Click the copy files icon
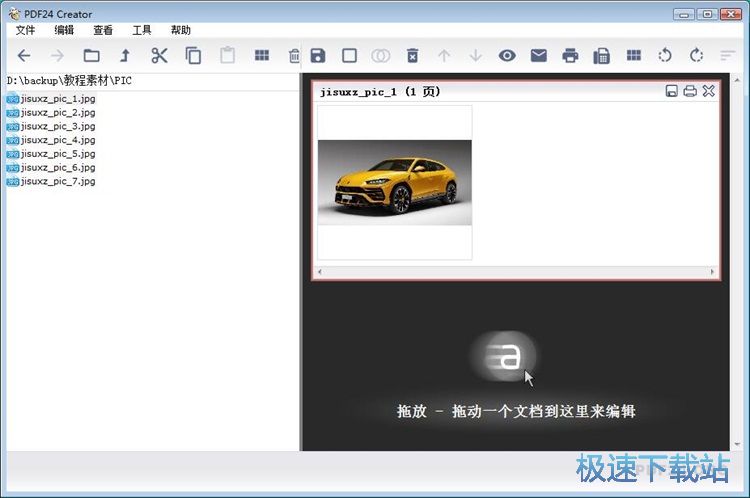Viewport: 750px width, 498px height. tap(193, 56)
